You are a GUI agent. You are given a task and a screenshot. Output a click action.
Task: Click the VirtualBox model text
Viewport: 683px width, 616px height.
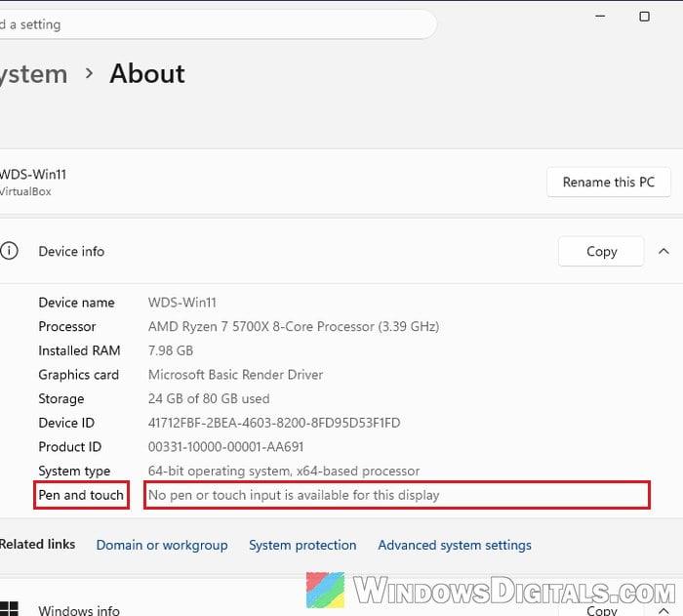click(x=25, y=191)
